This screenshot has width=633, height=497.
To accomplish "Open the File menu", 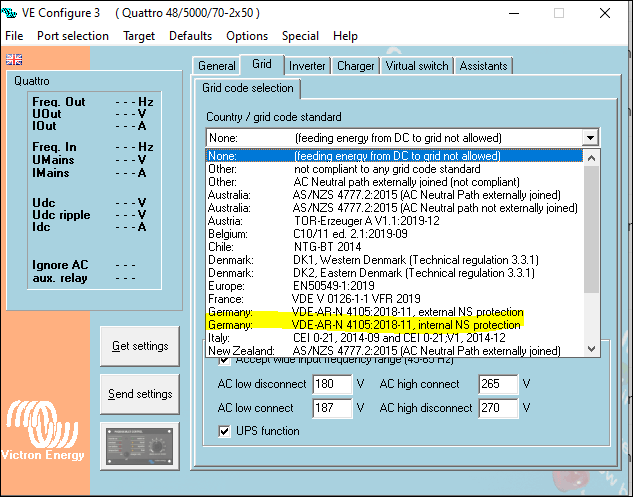I will tap(14, 36).
